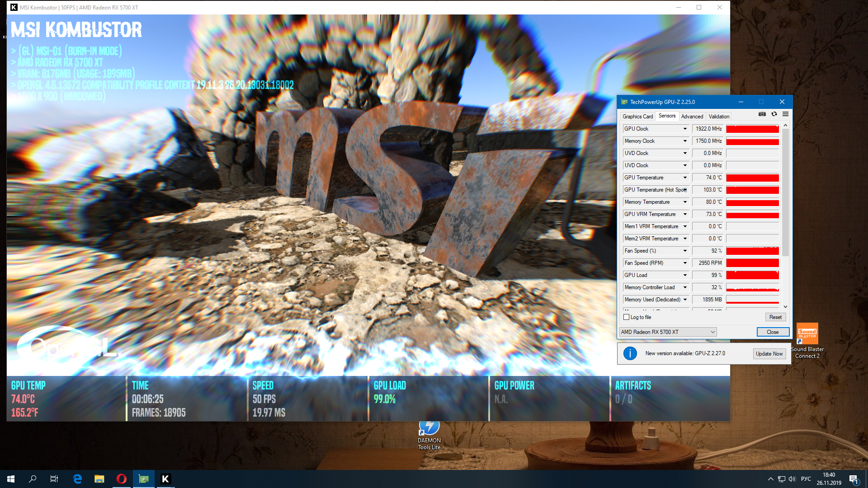Enable the Log to file checkbox

[x=626, y=317]
